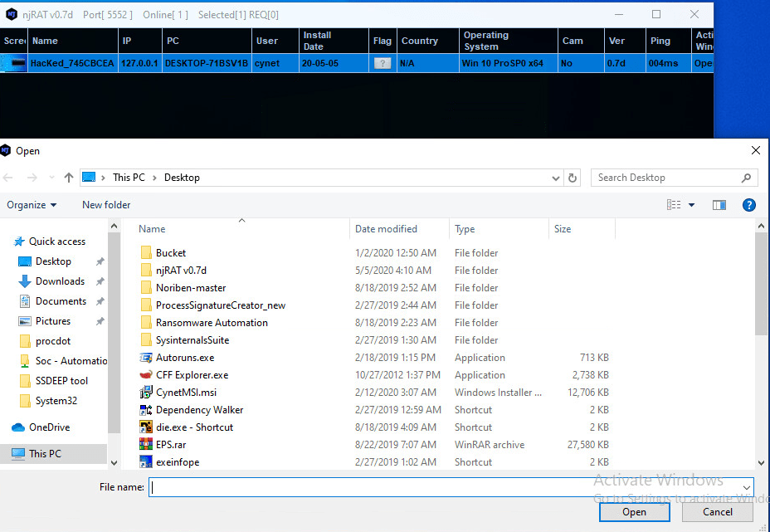Sort files by Size column
Screen dimensions: 770x532
pyautogui.click(x=563, y=229)
